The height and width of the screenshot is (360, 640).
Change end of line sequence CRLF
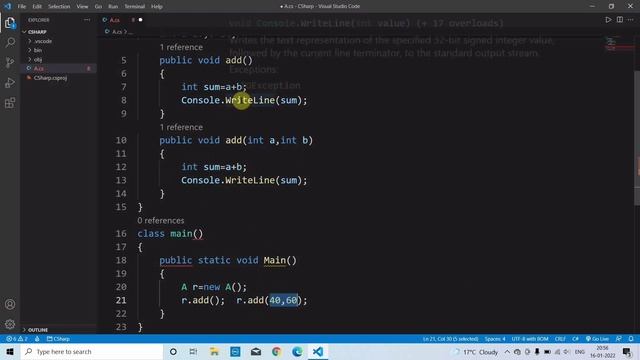560,339
